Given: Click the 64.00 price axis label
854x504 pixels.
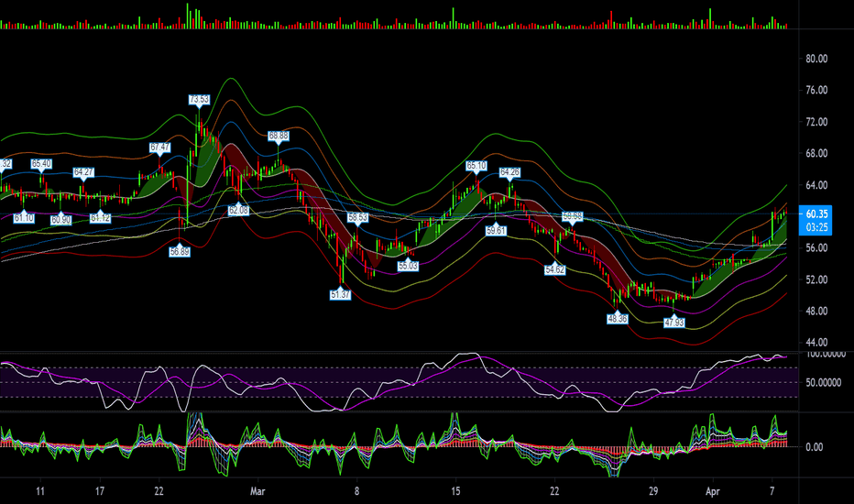Looking at the screenshot, I should tap(816, 185).
